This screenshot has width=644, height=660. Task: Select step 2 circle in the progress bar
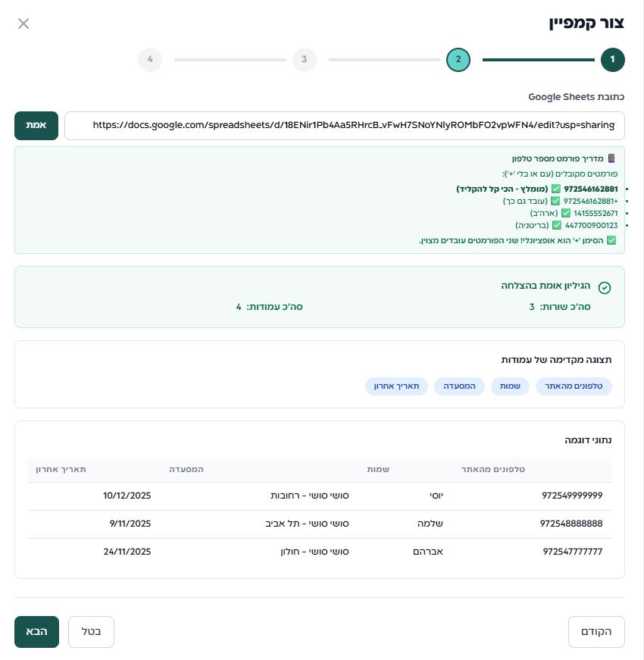[458, 60]
